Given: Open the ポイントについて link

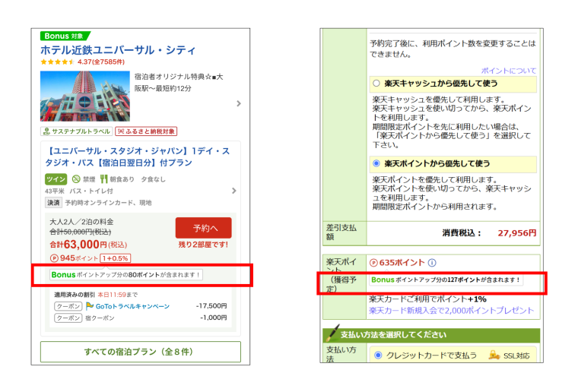Looking at the screenshot, I should pyautogui.click(x=508, y=71).
